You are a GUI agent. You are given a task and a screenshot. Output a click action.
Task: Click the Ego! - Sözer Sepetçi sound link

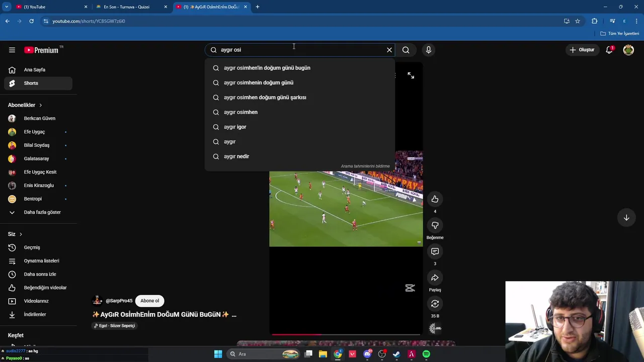pyautogui.click(x=114, y=326)
